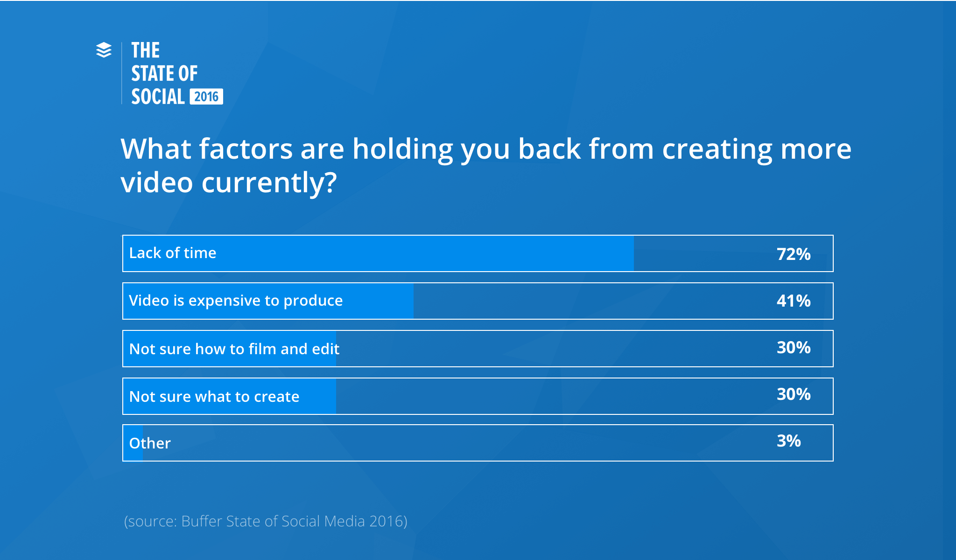Click the 30% value beside what to create

794,394
